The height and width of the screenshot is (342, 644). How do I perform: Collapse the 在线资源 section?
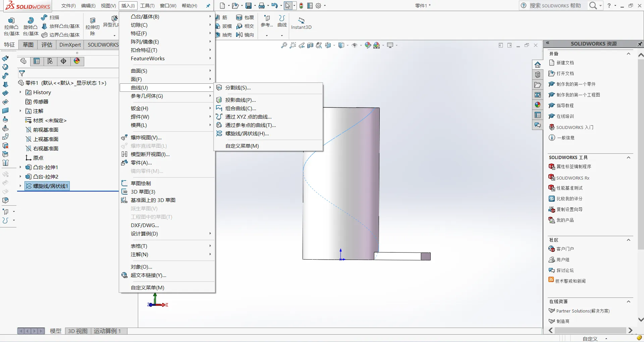[x=629, y=301]
